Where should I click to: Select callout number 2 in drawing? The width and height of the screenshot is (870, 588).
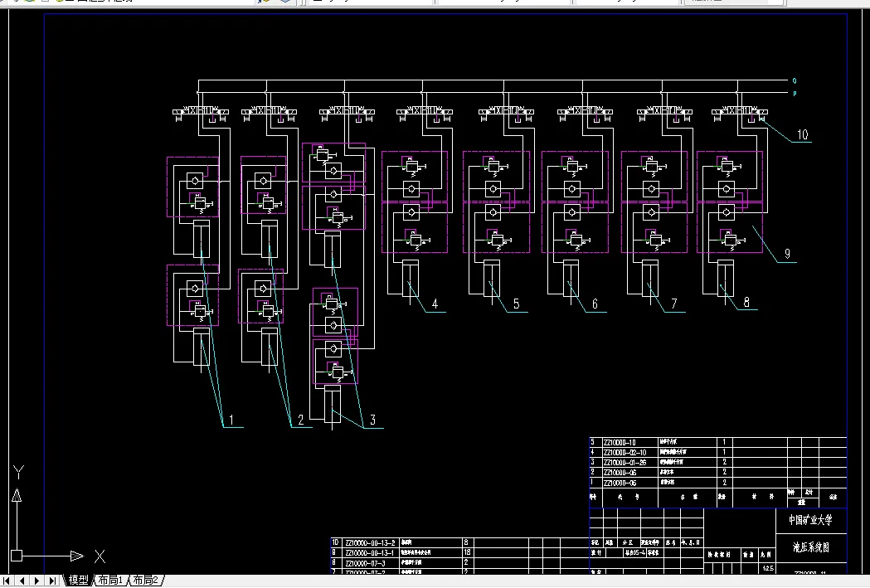301,420
